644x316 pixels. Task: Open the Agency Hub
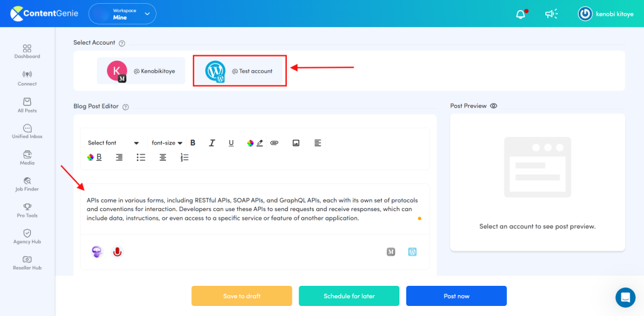point(27,237)
